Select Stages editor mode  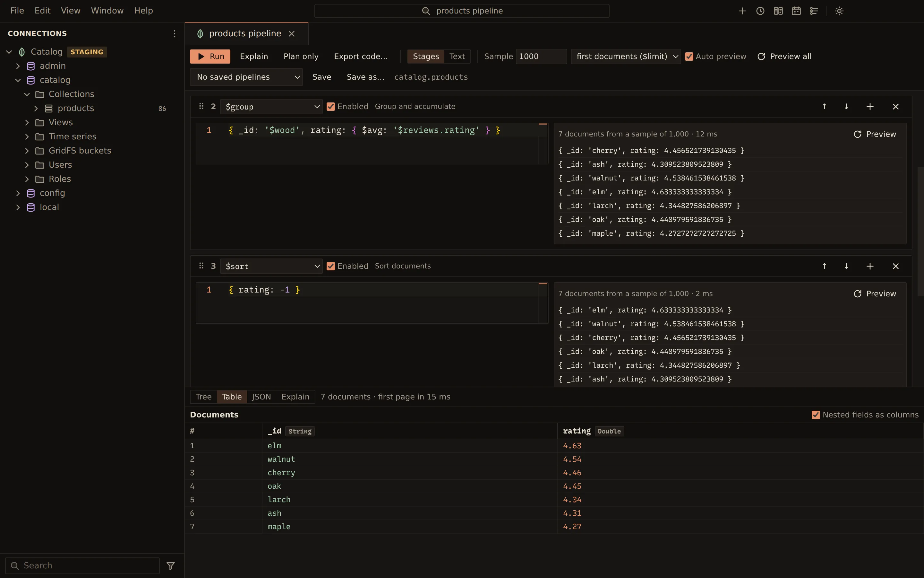(x=426, y=57)
